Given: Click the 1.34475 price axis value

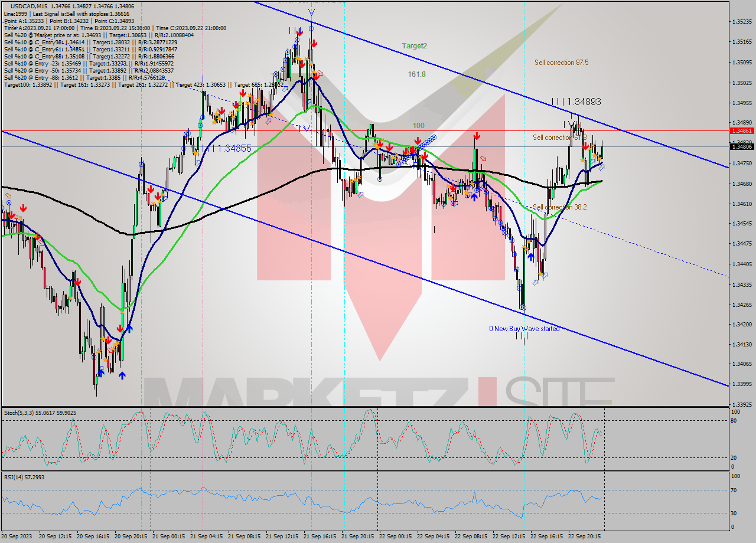Looking at the screenshot, I should click(742, 244).
